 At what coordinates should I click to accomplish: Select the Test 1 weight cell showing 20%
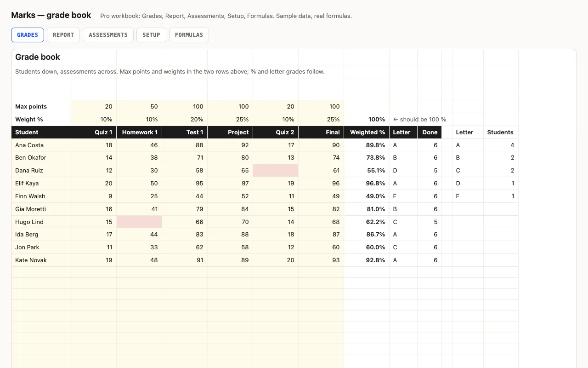[x=185, y=120]
